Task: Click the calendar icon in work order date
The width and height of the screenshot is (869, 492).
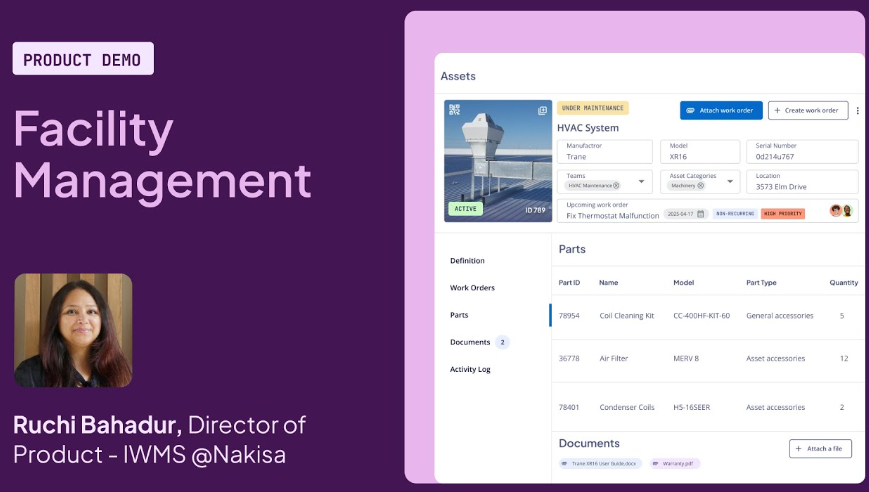Action: [701, 214]
